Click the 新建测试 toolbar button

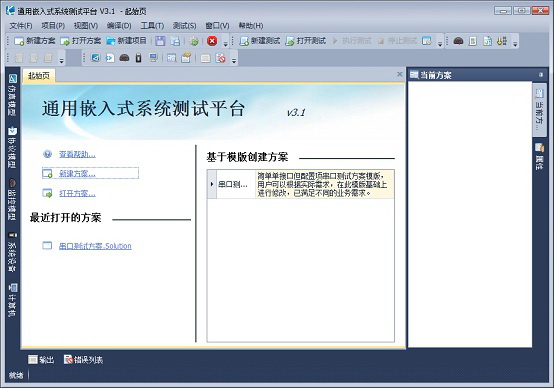(x=259, y=41)
